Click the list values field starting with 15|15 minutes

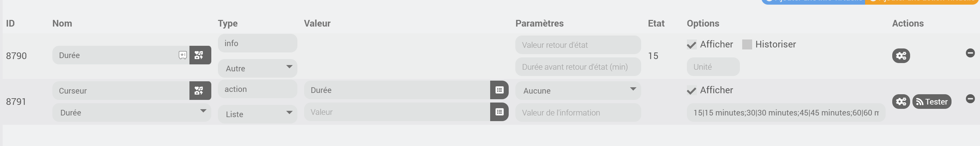click(786, 113)
